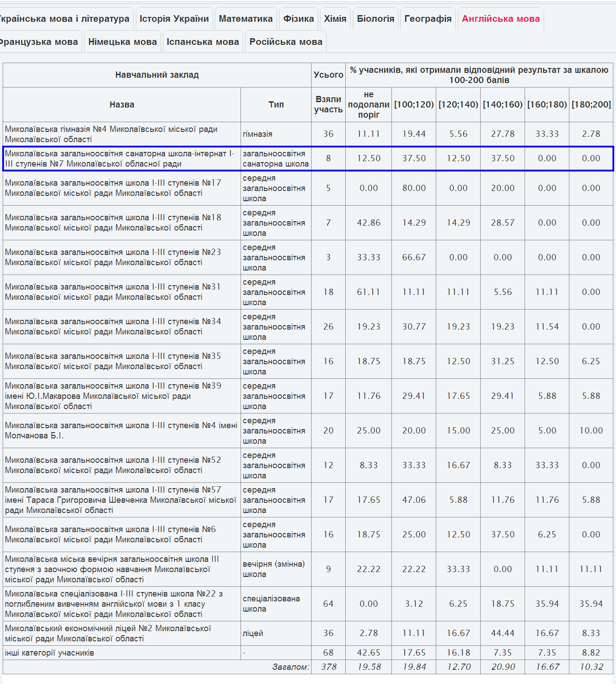Image resolution: width=616 pixels, height=684 pixels.
Task: Select the вечірня загальноосвітня школа row name
Action: point(112,569)
